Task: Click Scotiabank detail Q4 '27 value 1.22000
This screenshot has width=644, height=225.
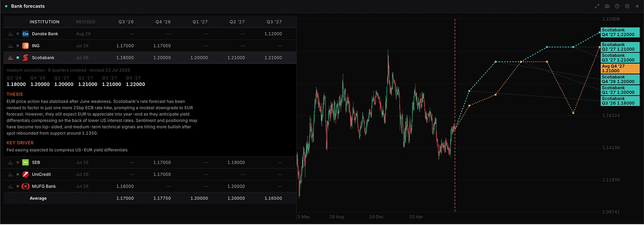Action: click(135, 84)
